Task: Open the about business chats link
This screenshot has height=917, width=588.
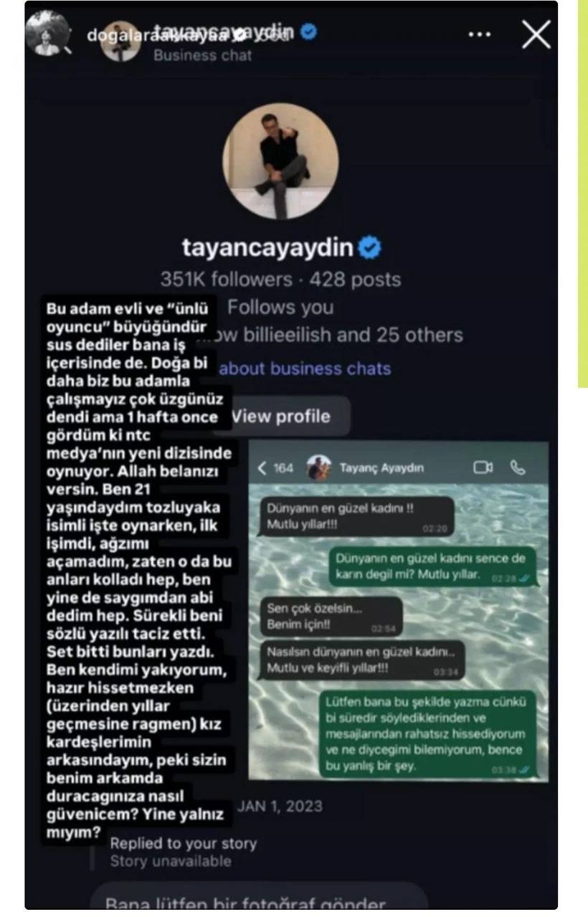Action: [305, 369]
